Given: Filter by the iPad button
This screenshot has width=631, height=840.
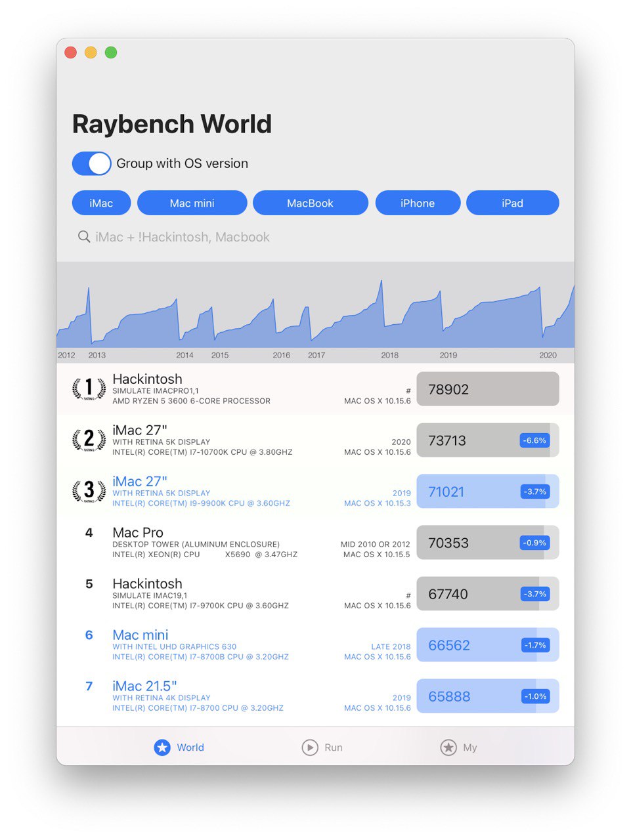Looking at the screenshot, I should 512,203.
